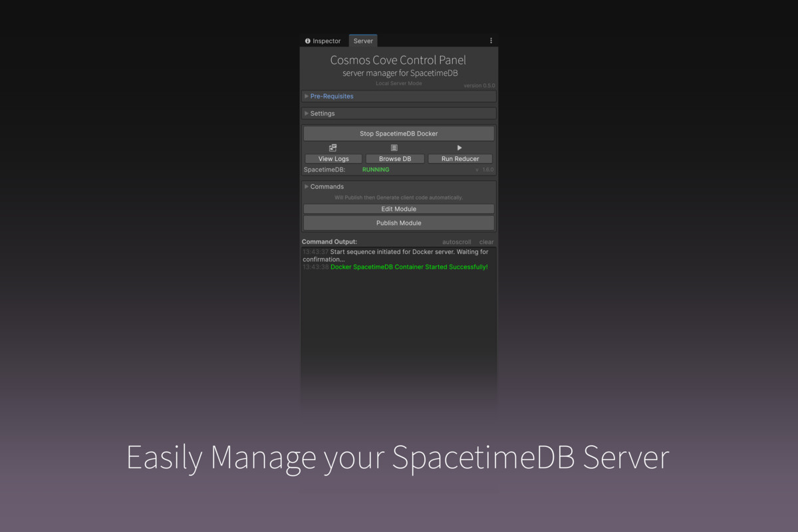Select the View Logs icon above its label
798x532 pixels.
point(333,148)
